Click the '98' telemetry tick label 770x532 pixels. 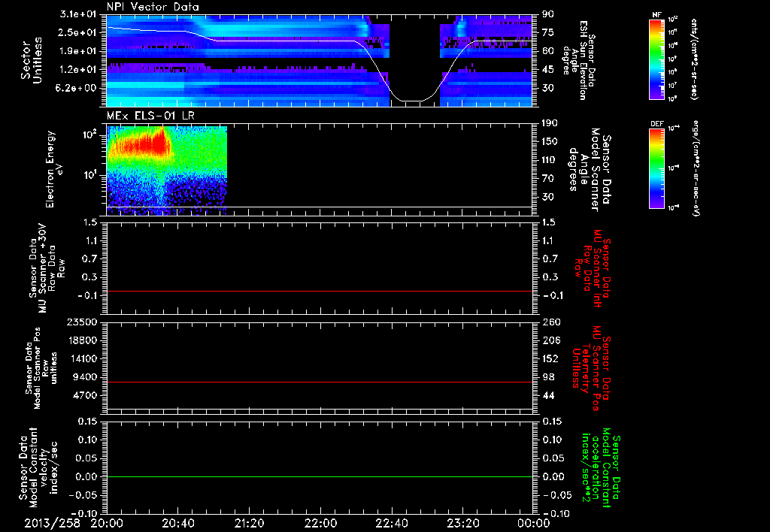(x=548, y=377)
